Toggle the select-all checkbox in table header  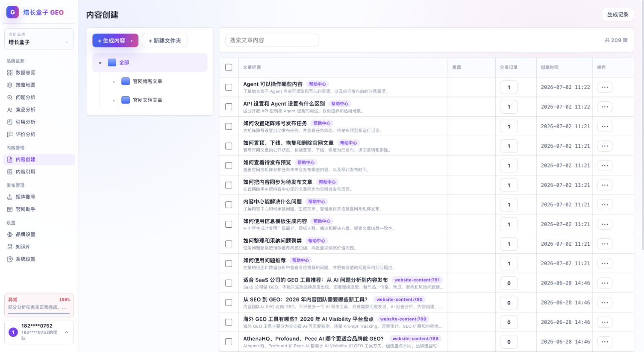point(229,67)
